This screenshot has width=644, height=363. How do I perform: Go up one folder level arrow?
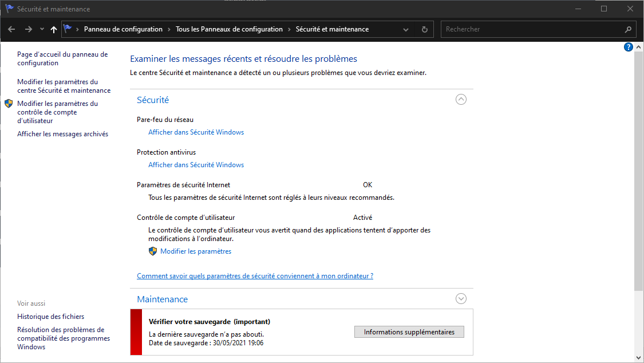tap(54, 29)
